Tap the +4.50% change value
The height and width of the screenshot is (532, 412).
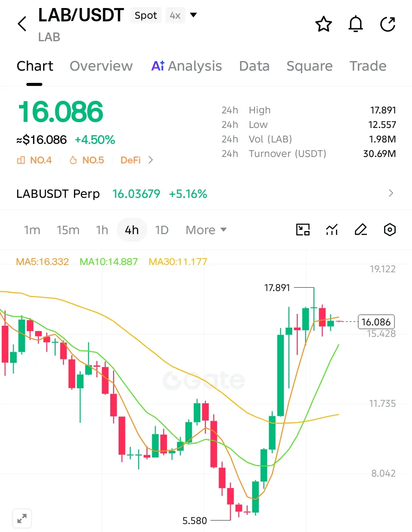click(95, 140)
